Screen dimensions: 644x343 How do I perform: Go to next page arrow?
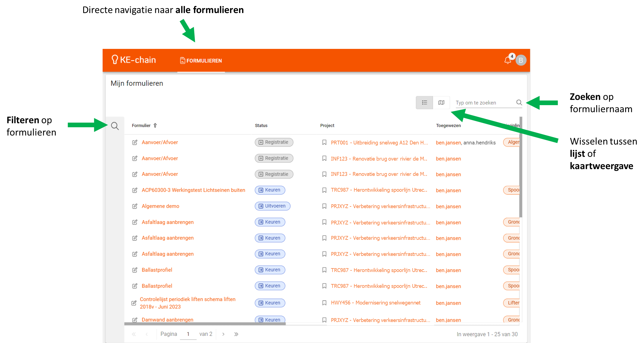click(x=223, y=334)
